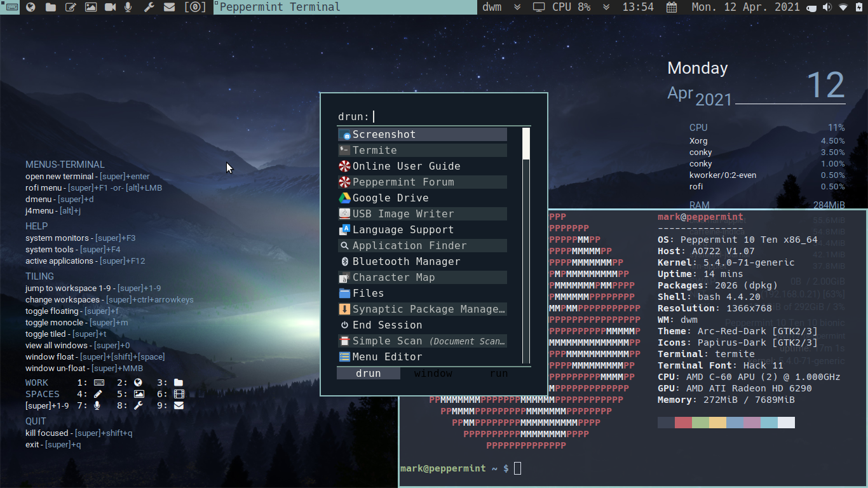Viewport: 868px width, 488px height.
Task: Select Termite entry in rofi list
Action: point(423,151)
